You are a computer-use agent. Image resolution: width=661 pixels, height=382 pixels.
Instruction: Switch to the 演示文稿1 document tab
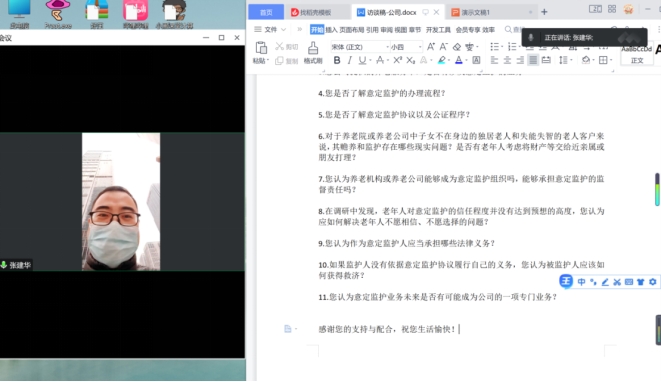pyautogui.click(x=475, y=13)
